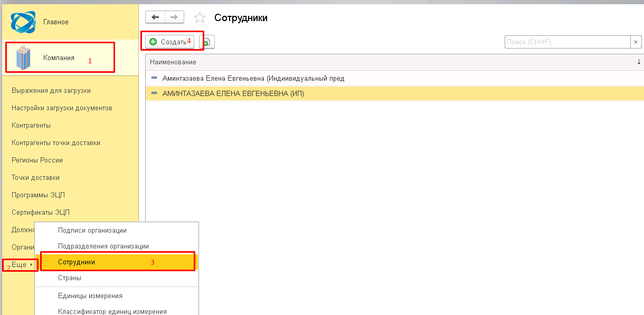Choose Подписи организации from the popup menu
This screenshot has height=315, width=644.
coord(92,231)
